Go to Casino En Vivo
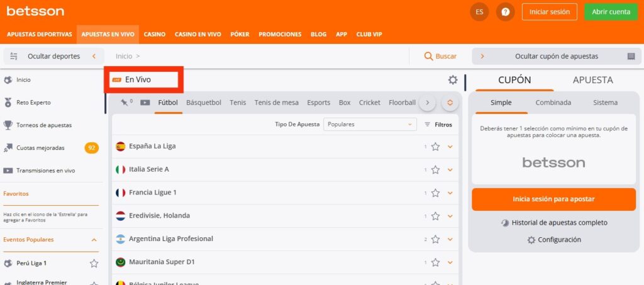 [x=198, y=35]
